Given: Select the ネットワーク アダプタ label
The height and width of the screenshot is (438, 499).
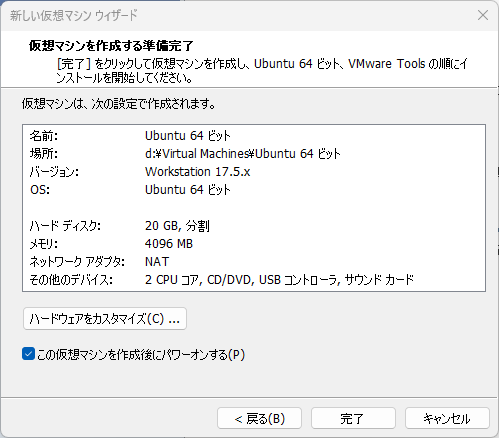Looking at the screenshot, I should [x=77, y=262].
